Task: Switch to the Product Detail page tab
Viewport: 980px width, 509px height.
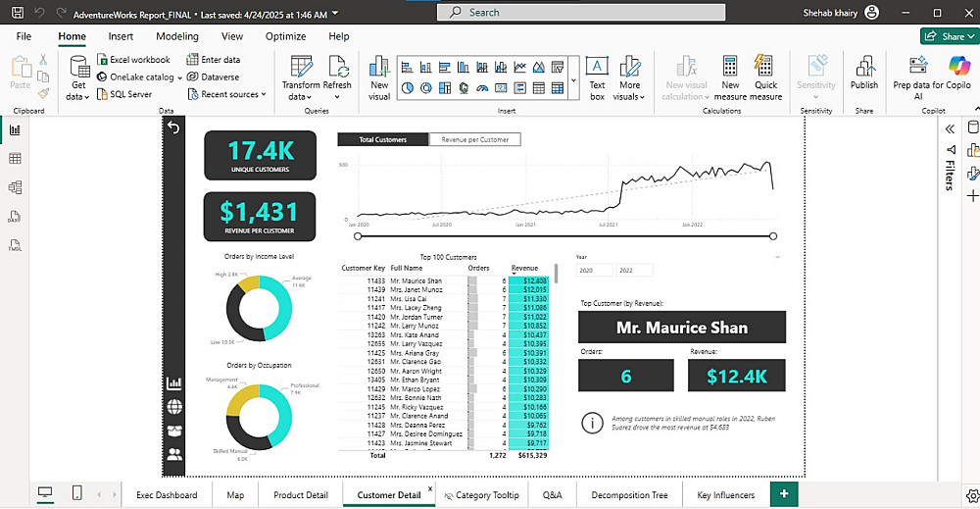Action: coord(301,494)
